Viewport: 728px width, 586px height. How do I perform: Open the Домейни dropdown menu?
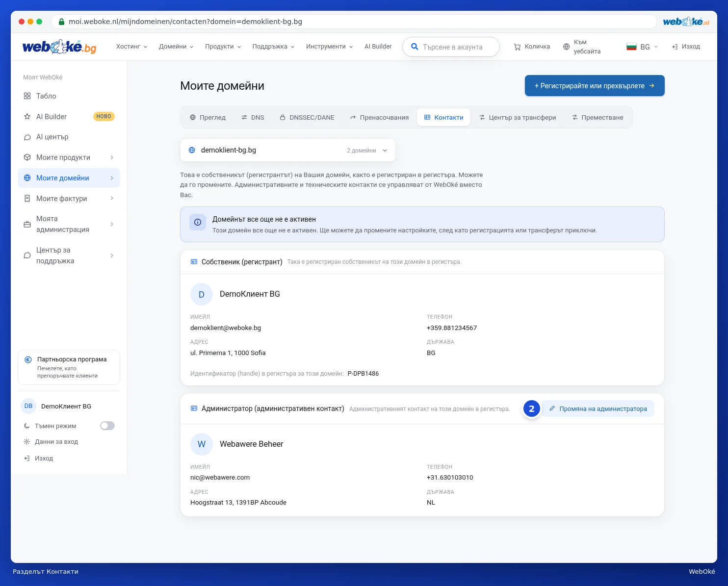pos(176,47)
